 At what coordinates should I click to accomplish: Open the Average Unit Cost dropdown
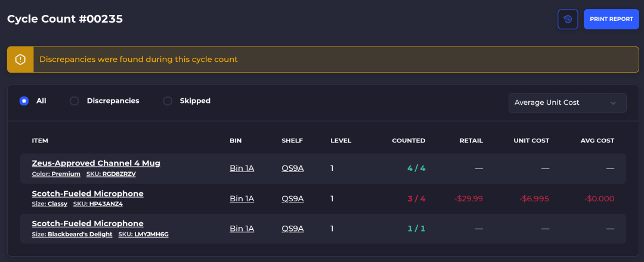pos(567,102)
